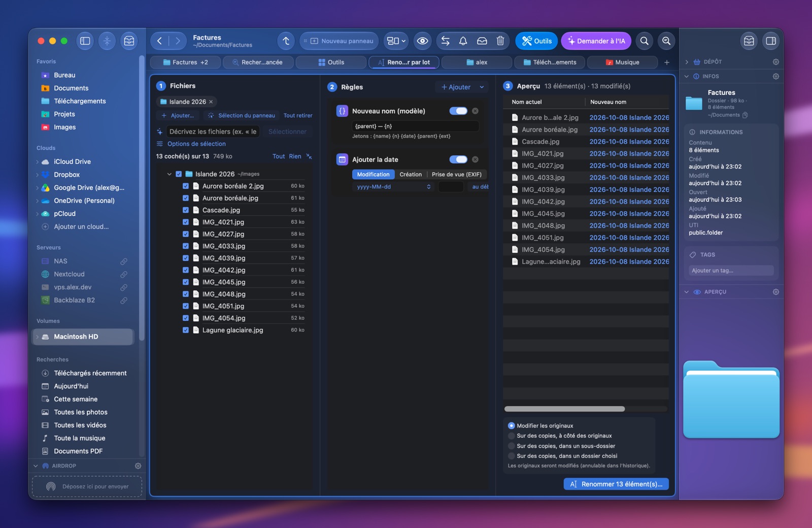Toggle the right inspector panel icon
This screenshot has height=528, width=812.
771,41
